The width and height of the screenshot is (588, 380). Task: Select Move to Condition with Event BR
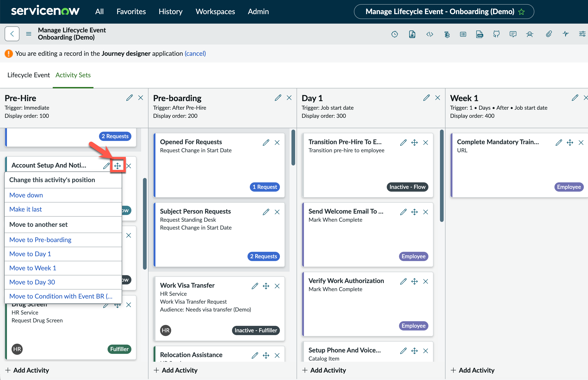click(63, 296)
